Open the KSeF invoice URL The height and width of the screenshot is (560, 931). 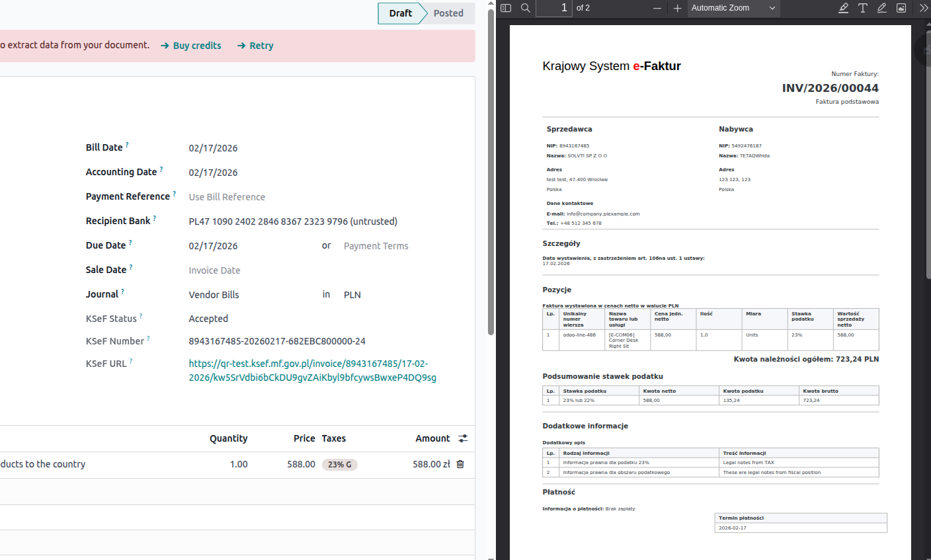pyautogui.click(x=312, y=371)
